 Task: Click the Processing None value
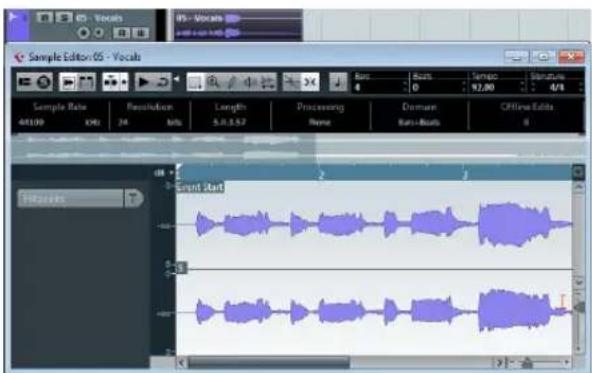point(320,122)
